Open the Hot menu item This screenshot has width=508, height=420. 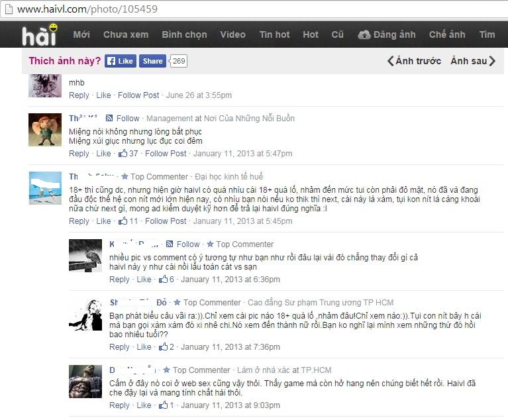point(311,34)
